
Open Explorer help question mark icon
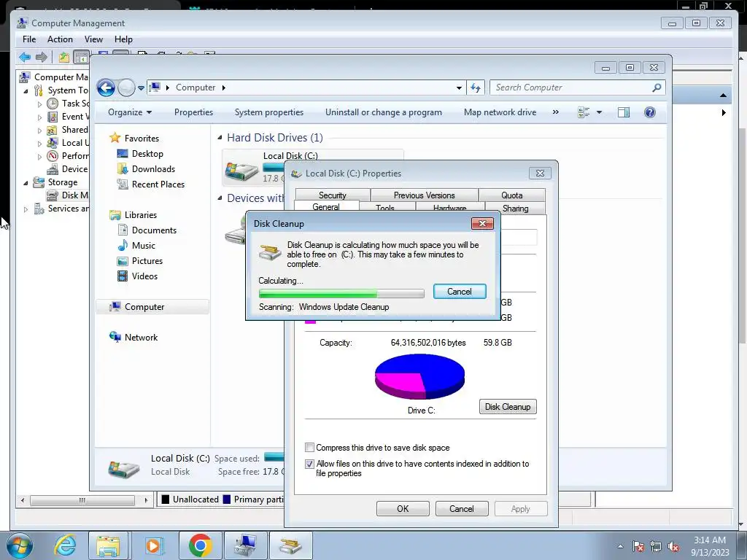point(649,112)
